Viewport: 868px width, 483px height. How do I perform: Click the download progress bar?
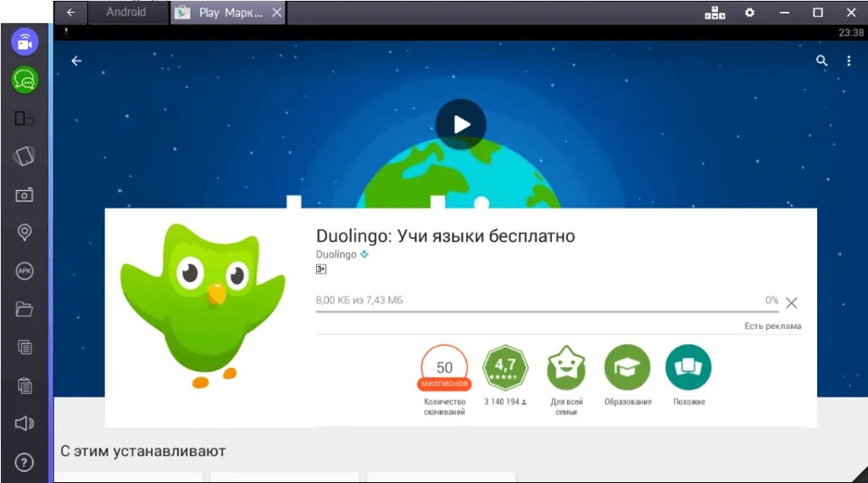pyautogui.click(x=547, y=312)
